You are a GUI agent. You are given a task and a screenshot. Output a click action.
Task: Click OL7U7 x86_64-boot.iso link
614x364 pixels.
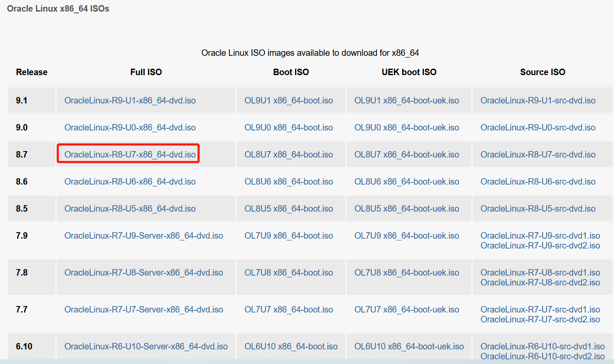coord(289,309)
